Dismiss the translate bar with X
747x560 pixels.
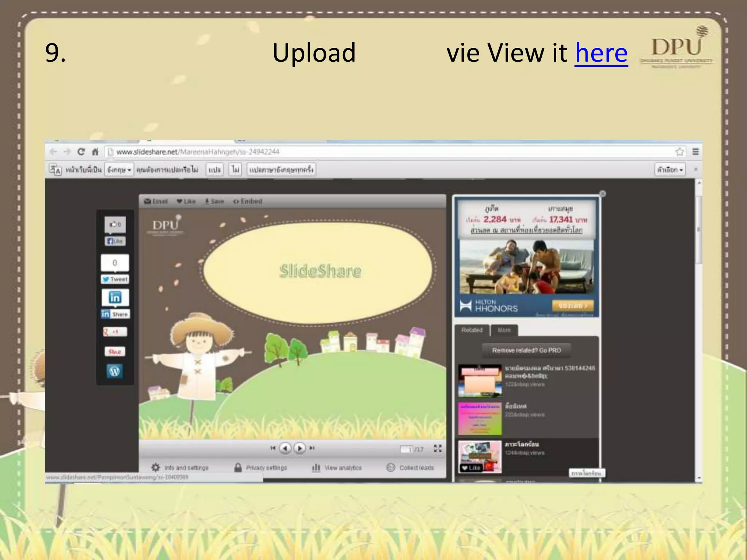[696, 169]
